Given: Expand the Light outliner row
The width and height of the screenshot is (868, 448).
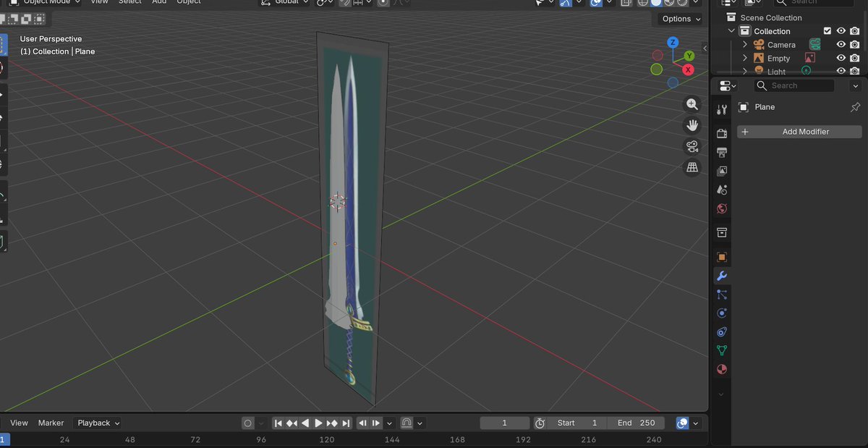Looking at the screenshot, I should [745, 71].
